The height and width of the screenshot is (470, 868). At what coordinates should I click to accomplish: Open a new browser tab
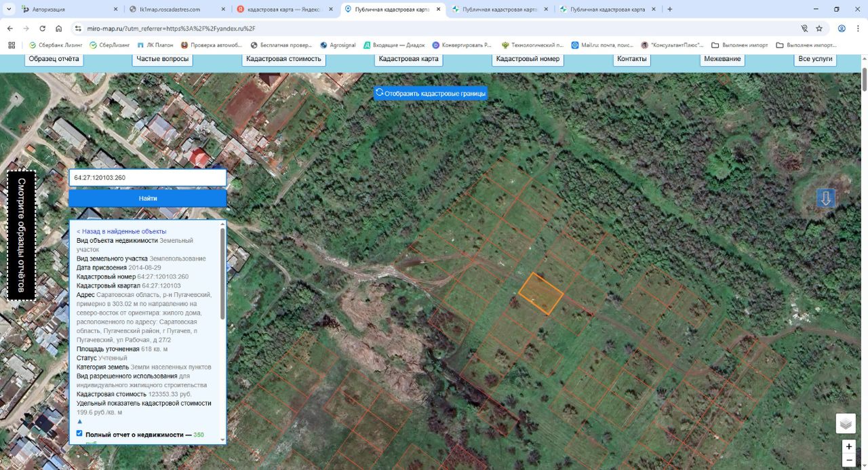[x=670, y=9]
